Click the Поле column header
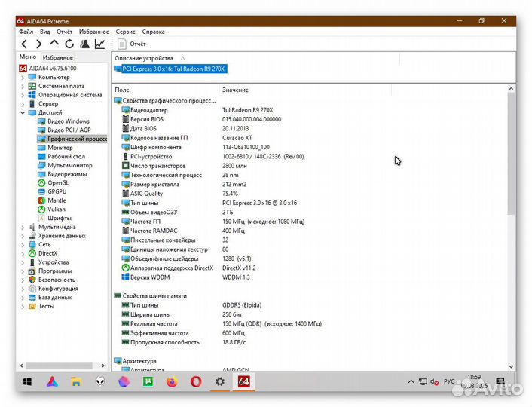Screen dimensions: 532x407 click(122, 90)
